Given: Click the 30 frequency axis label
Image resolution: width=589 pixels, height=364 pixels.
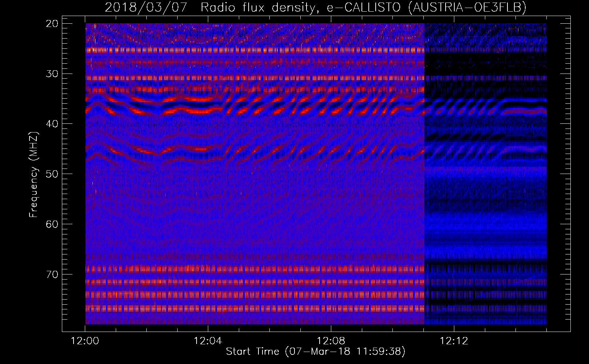Looking at the screenshot, I should [x=52, y=74].
